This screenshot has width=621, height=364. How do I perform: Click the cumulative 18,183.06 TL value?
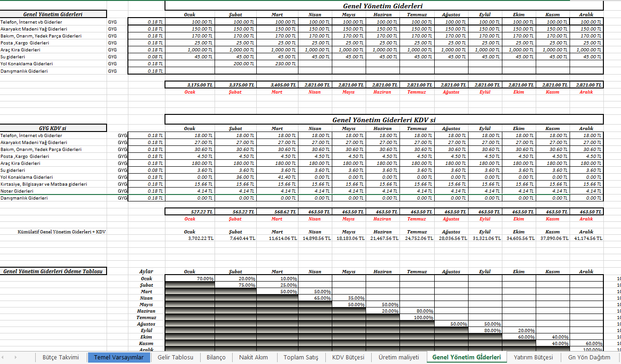click(x=349, y=238)
